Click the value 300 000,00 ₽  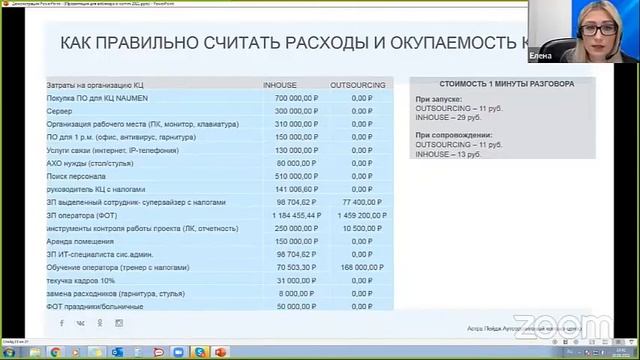pyautogui.click(x=296, y=111)
